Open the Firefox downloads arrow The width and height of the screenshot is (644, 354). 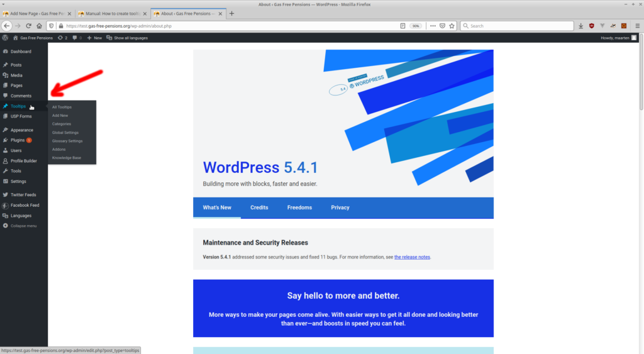[580, 26]
